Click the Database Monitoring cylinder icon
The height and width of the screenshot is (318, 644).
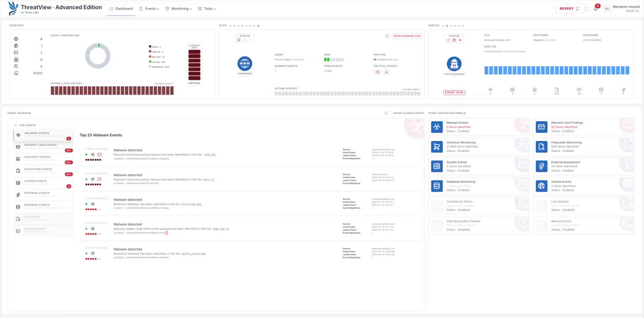pos(437,186)
